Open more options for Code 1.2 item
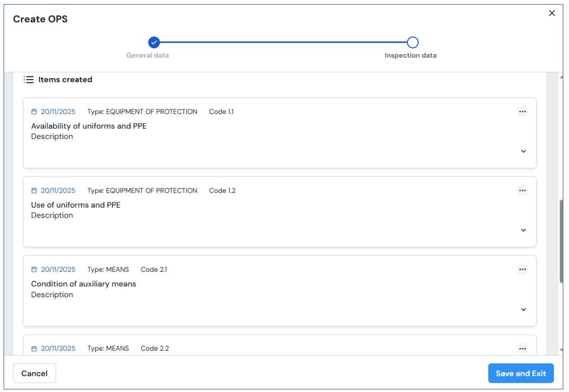The height and width of the screenshot is (392, 569). 522,191
